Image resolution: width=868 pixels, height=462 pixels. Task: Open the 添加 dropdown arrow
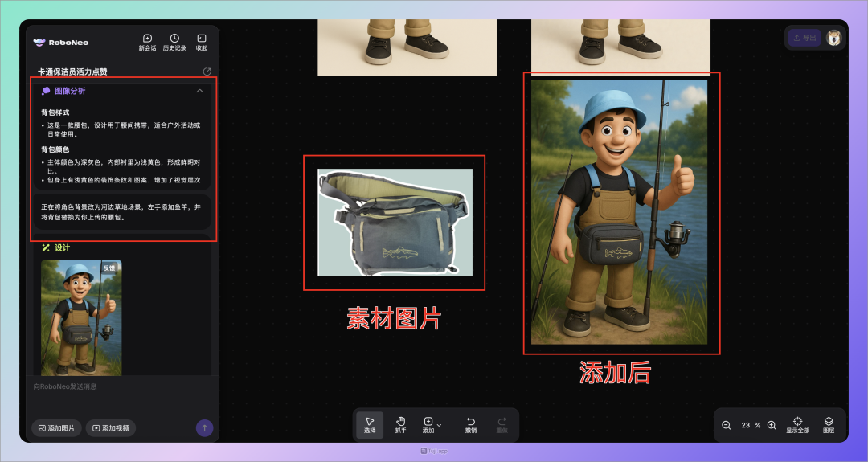(440, 425)
